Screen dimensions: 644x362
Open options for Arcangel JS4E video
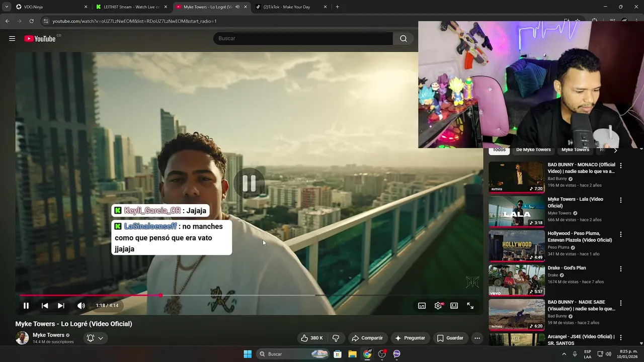coord(621,338)
